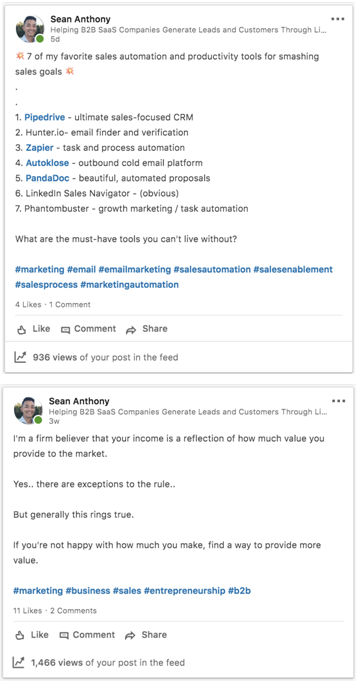Open Sean Anthony's profile photo in first post
The width and height of the screenshot is (360, 688).
click(30, 29)
